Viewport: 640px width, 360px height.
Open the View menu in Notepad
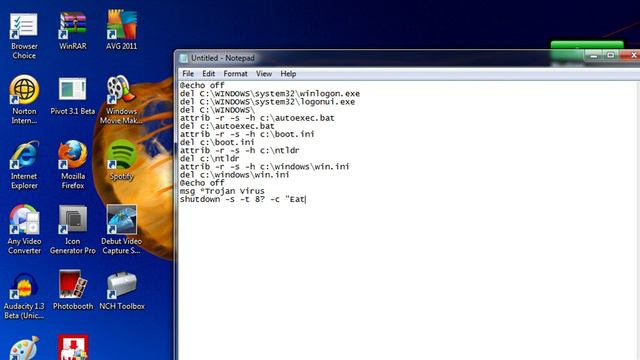pyautogui.click(x=264, y=74)
